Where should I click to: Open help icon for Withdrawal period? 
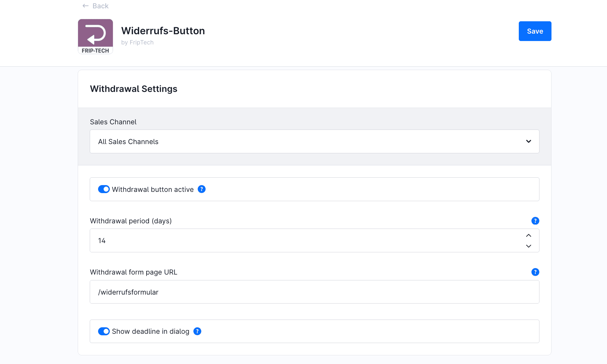[535, 221]
